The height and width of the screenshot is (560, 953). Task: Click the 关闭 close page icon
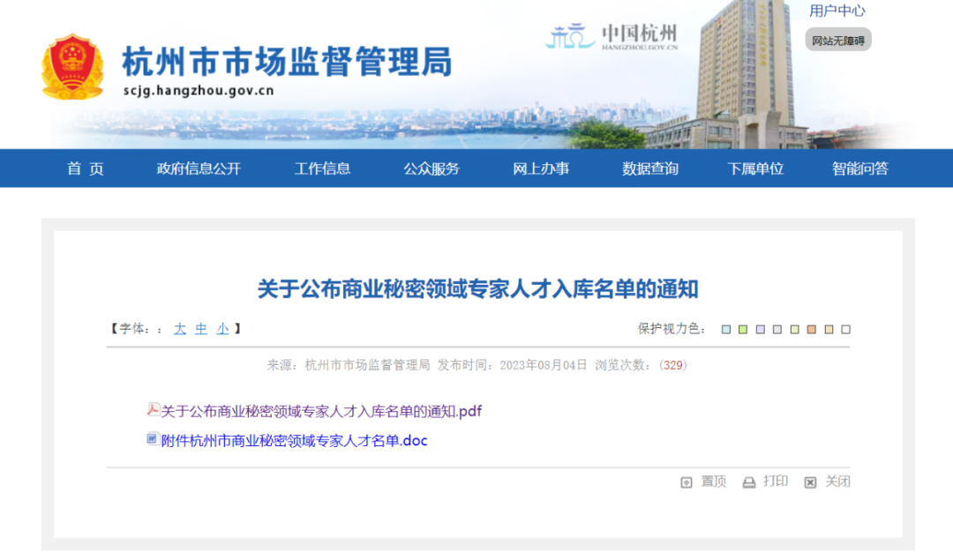coord(810,482)
